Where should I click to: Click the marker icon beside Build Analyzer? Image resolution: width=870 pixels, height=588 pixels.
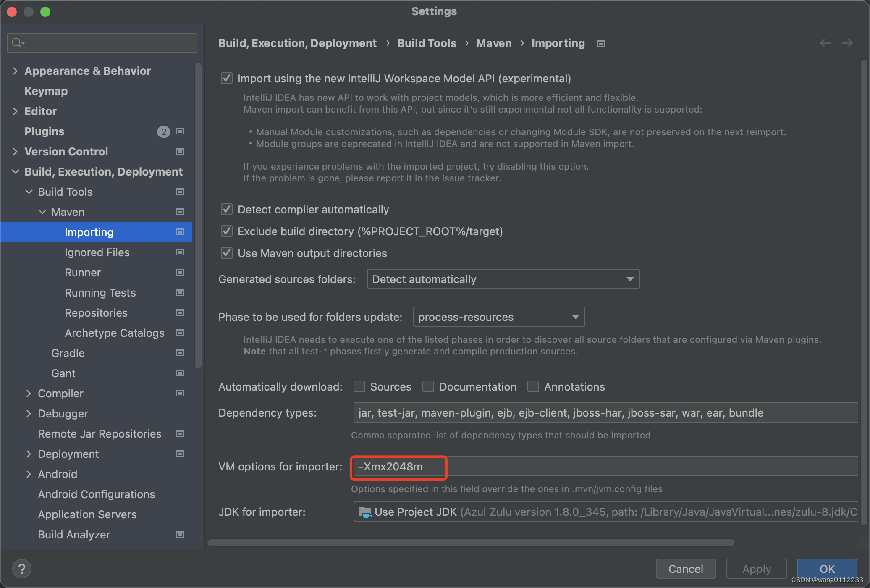[x=180, y=534]
